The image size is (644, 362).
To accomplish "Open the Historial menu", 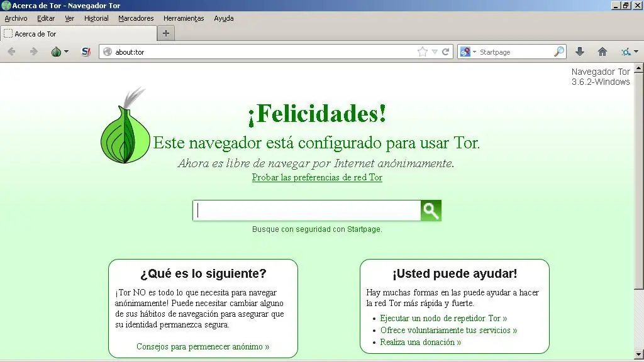I will (x=96, y=18).
